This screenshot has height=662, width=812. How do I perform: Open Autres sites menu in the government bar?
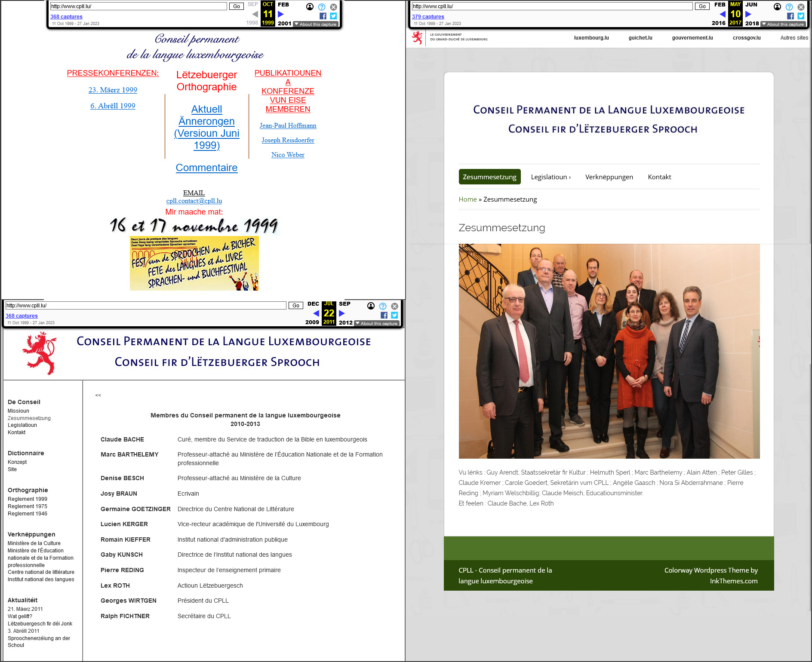coord(794,38)
